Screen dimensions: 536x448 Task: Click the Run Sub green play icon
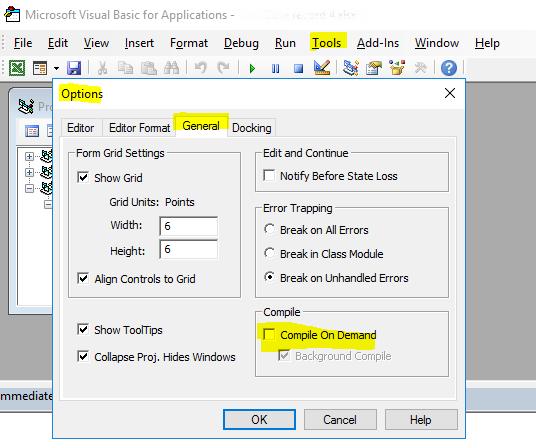pos(252,68)
